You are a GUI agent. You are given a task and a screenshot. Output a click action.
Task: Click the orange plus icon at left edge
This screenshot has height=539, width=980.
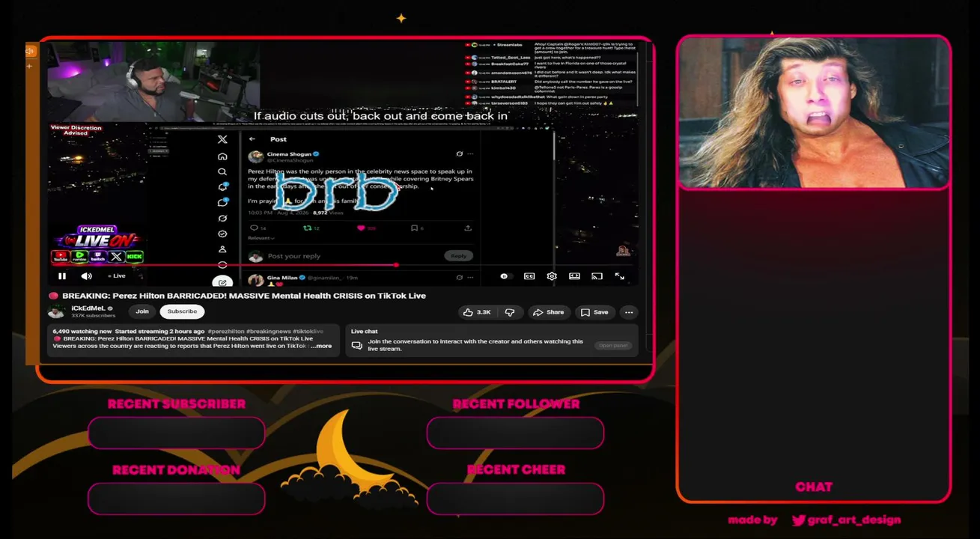tap(30, 66)
